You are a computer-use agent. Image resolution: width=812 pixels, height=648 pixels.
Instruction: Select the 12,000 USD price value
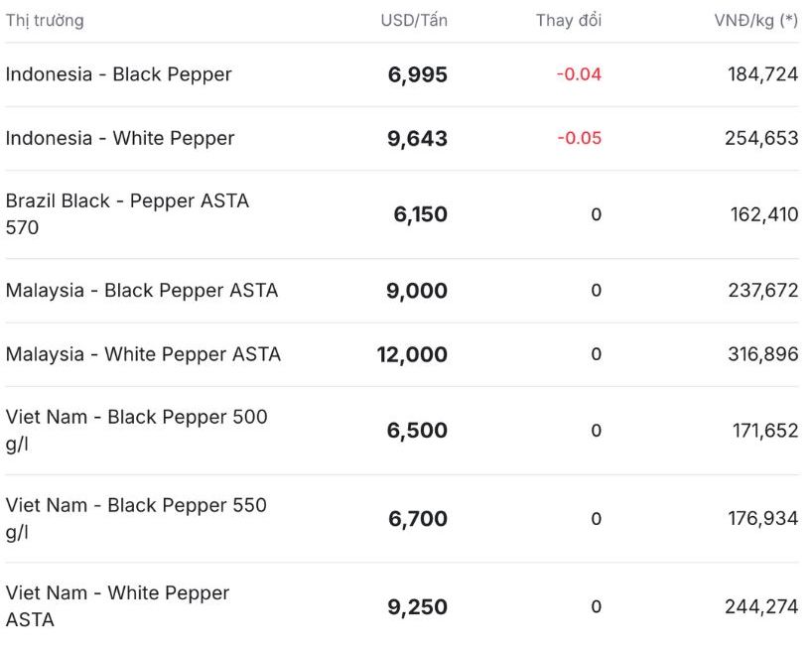[412, 354]
